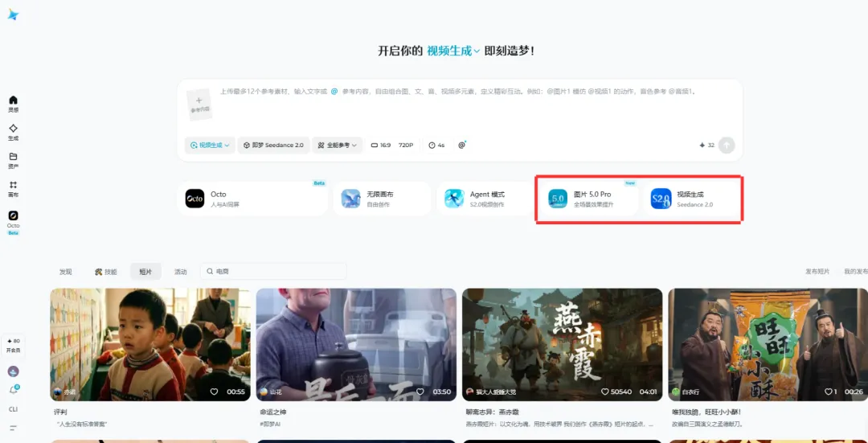Viewport: 868px width, 443px height.
Task: Click the title 唯我独脆，旺旺小小酥！
Action: (x=706, y=412)
